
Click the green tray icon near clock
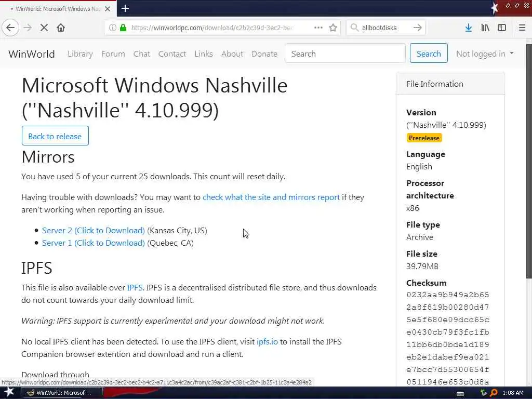pos(484,393)
